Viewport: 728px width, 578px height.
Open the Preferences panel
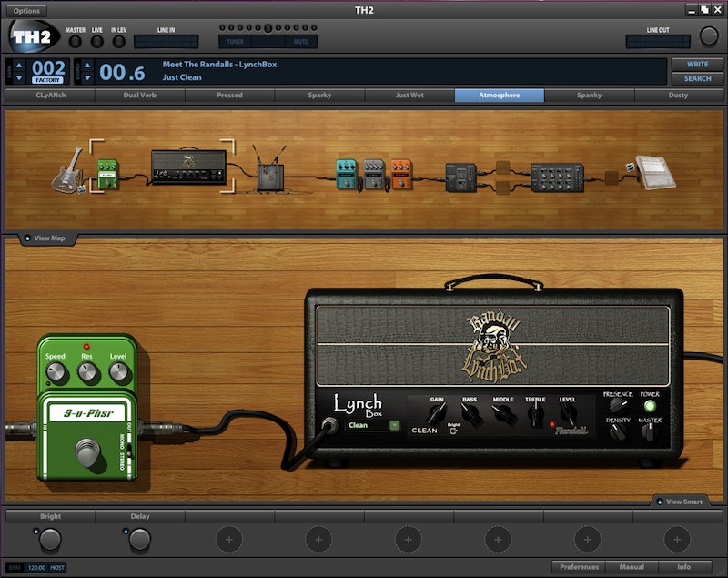click(x=579, y=565)
